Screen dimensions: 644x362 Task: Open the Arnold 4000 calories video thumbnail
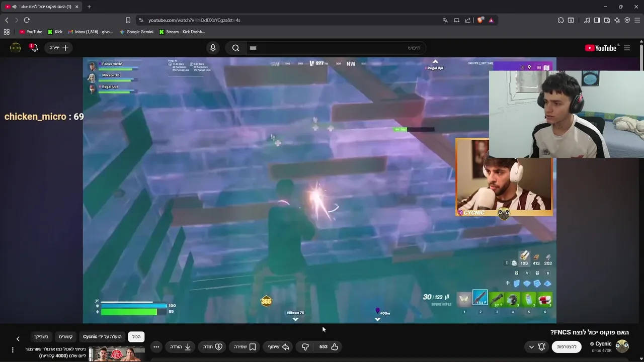[117, 354]
